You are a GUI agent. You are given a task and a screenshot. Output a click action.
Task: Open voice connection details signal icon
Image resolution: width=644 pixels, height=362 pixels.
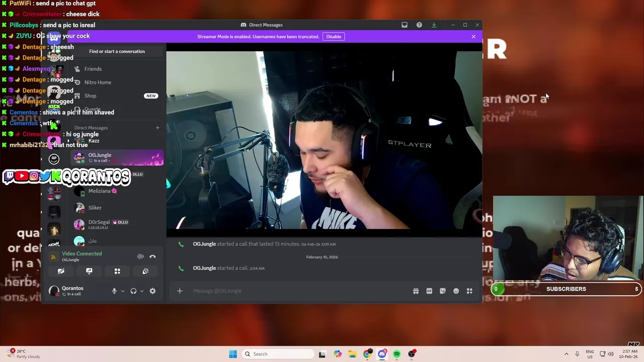click(x=53, y=256)
